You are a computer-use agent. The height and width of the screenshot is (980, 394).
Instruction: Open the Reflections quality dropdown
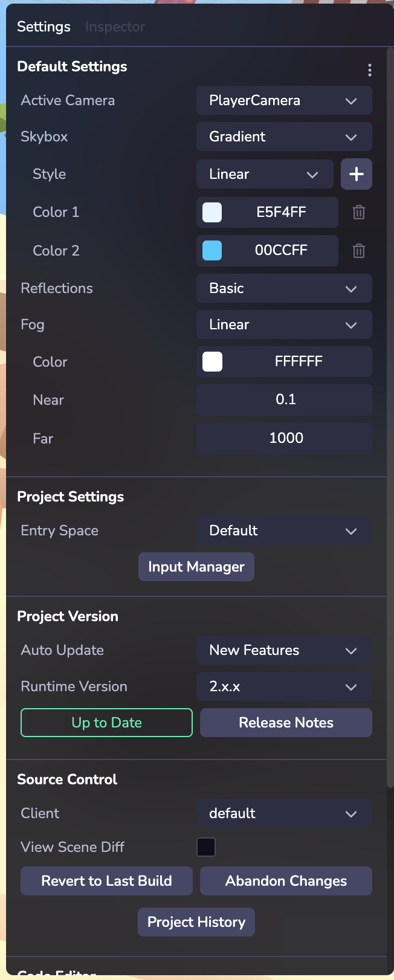pyautogui.click(x=284, y=288)
